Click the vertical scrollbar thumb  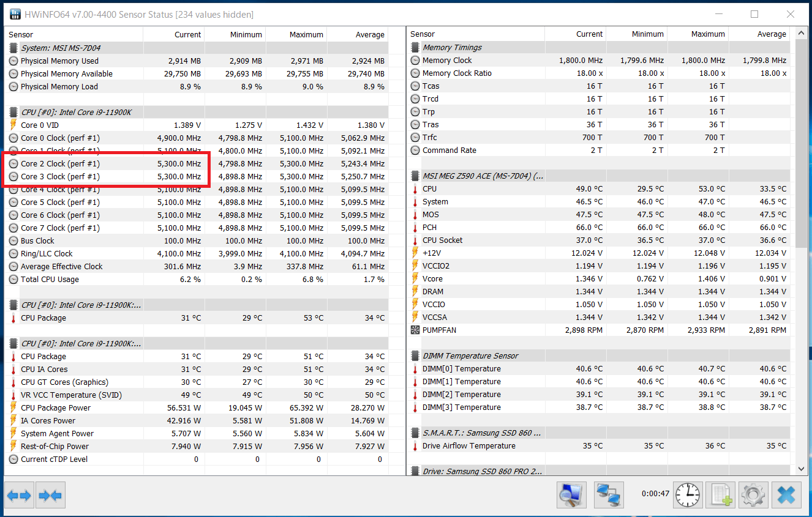pyautogui.click(x=801, y=144)
